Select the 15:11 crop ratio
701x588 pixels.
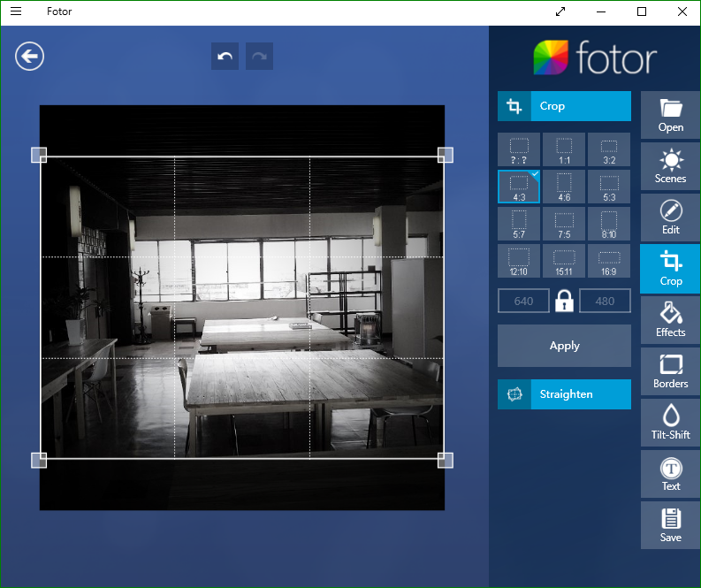pos(564,261)
